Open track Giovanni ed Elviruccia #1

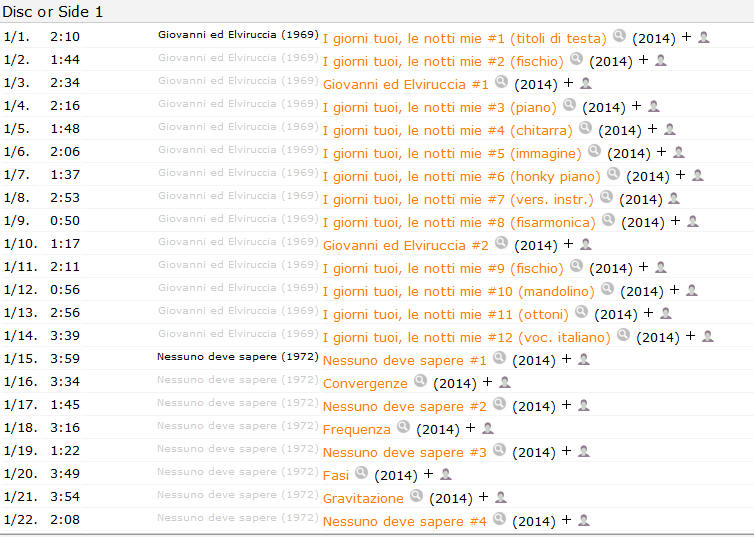click(x=405, y=85)
